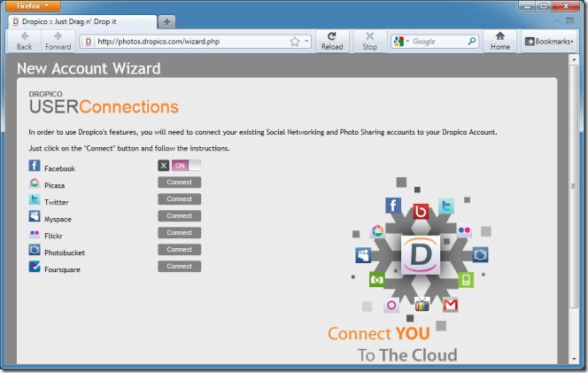
Task: Click the Twitter tile in the cloud graphic
Action: point(446,206)
